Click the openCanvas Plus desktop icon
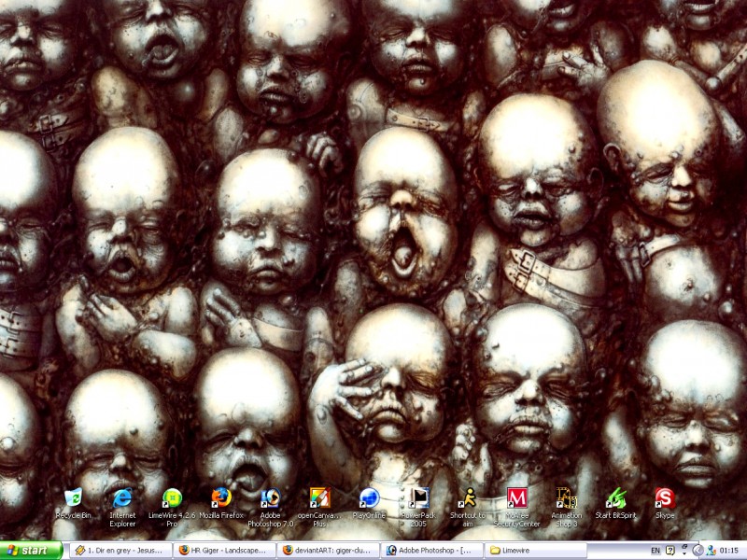Viewport: 747px width, 560px height. tap(319, 507)
